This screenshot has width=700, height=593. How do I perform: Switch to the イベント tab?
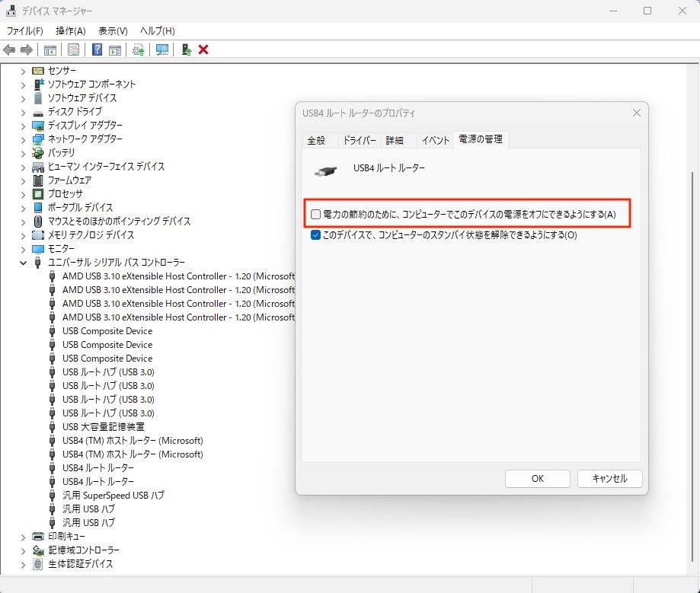(436, 140)
